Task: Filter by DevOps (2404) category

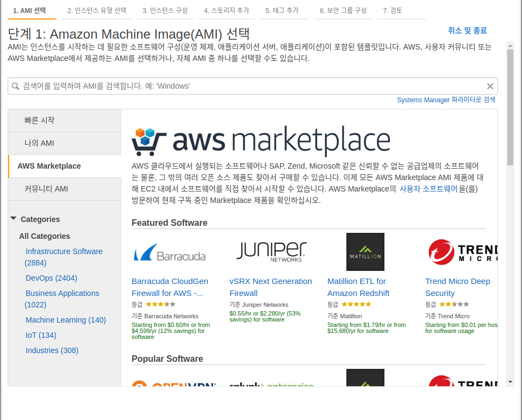Action: pos(51,278)
